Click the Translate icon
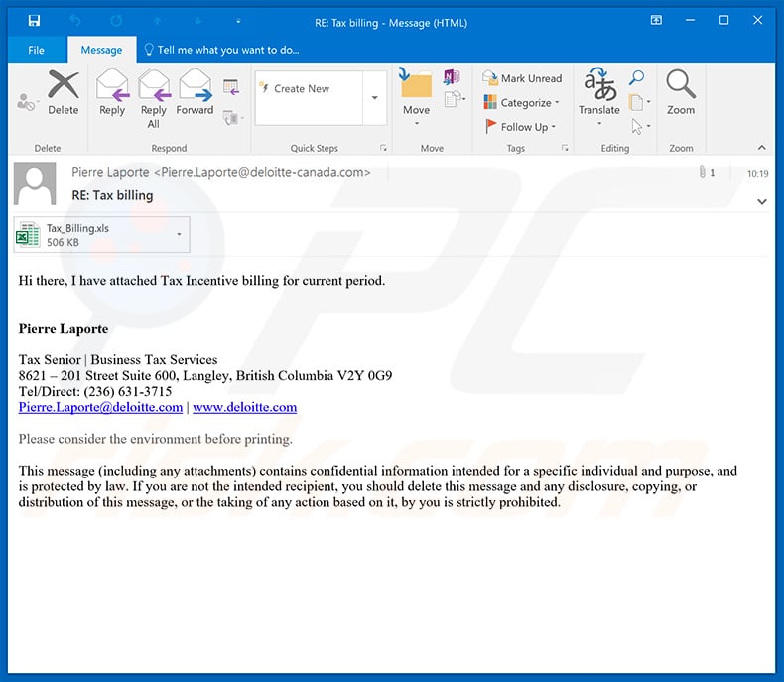 (x=599, y=96)
